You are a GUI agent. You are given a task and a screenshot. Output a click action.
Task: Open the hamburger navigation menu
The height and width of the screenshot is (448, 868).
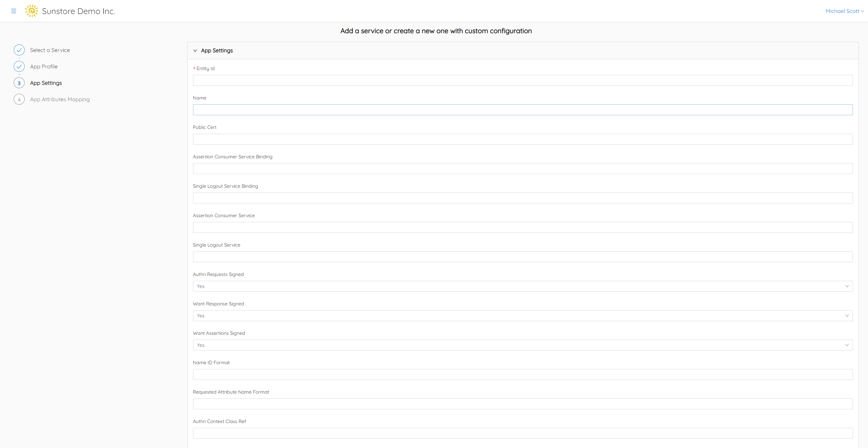[x=14, y=11]
